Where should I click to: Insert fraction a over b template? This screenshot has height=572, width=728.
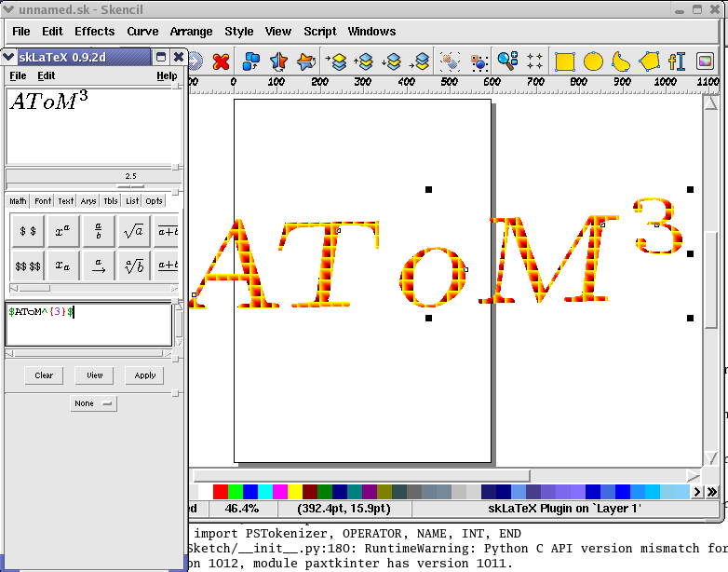tap(99, 231)
